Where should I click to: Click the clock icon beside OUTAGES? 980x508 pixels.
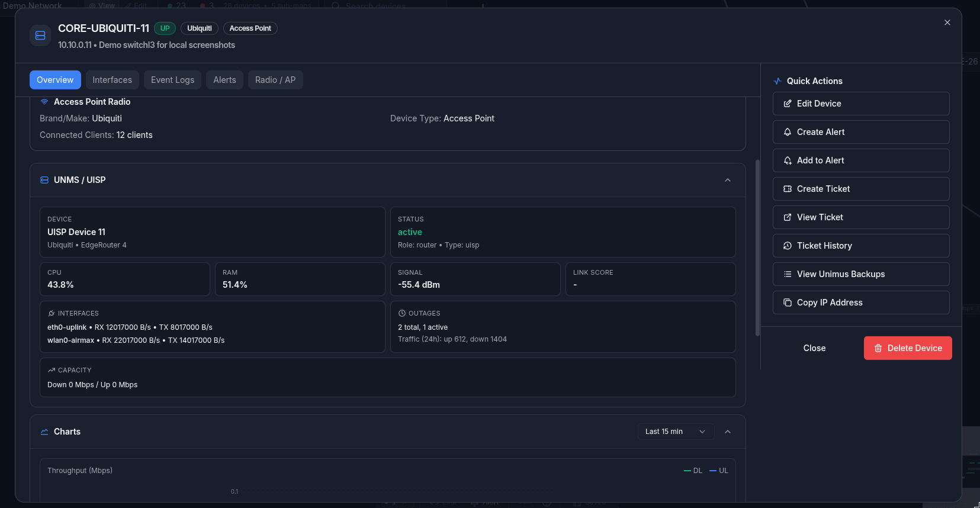point(402,313)
